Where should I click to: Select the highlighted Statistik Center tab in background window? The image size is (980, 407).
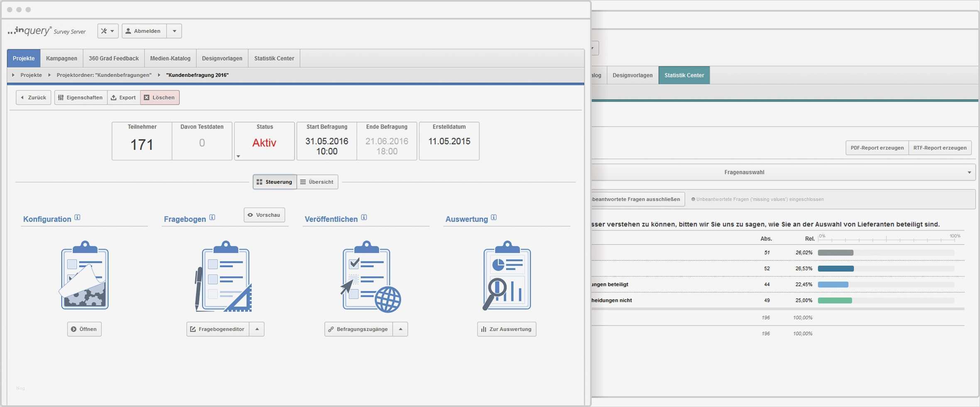pos(684,76)
